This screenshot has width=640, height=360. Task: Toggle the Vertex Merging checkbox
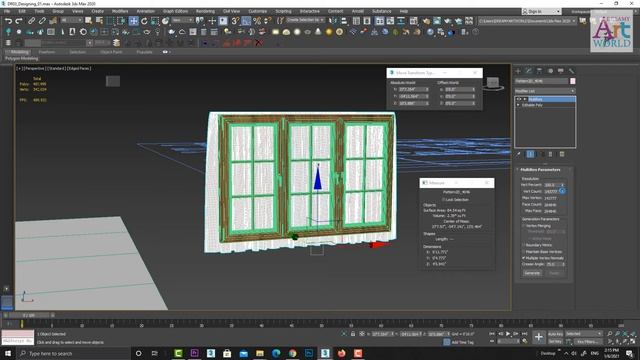[524, 226]
